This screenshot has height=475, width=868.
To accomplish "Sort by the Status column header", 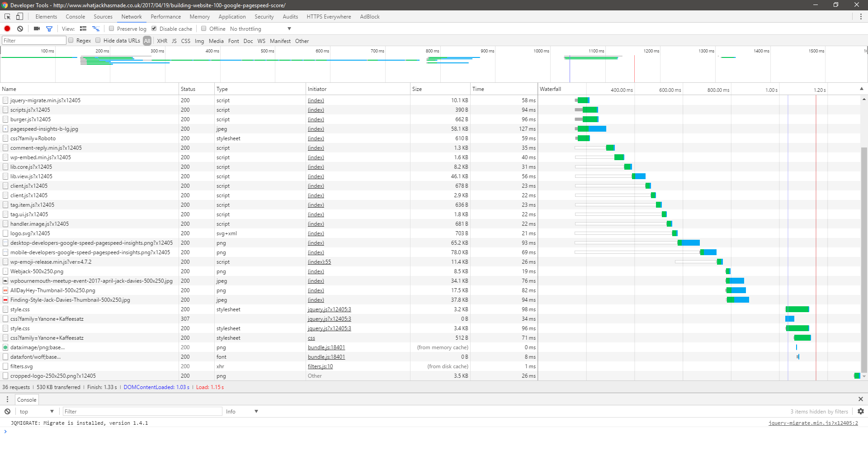I will 196,89.
